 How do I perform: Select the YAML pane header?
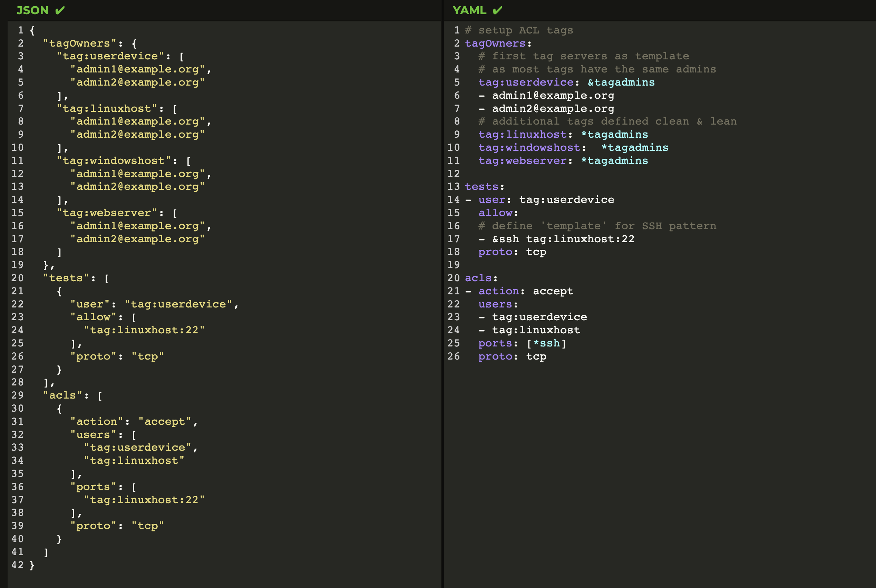tap(469, 10)
